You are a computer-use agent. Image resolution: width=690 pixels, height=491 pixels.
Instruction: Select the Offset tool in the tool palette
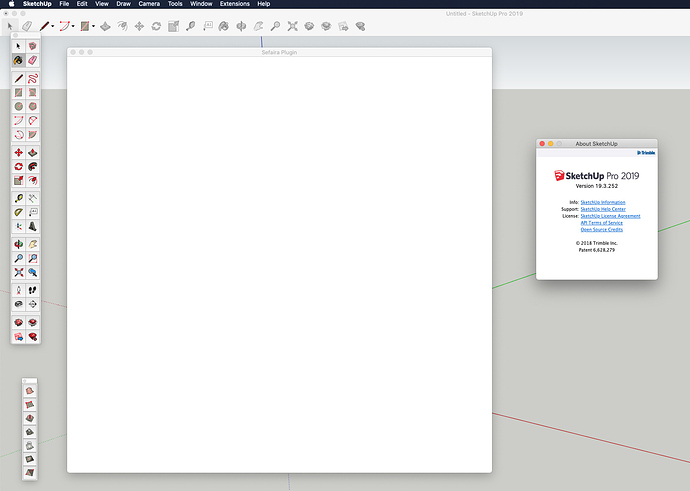click(33, 180)
